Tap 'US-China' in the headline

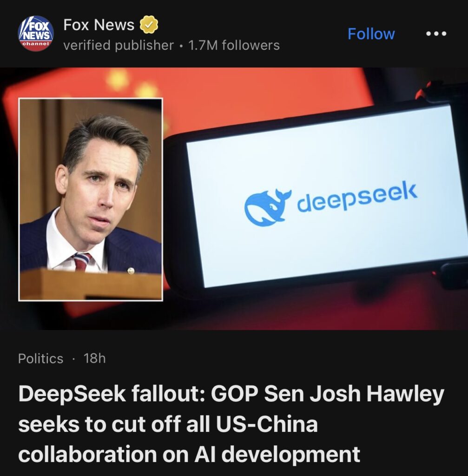[267, 424]
